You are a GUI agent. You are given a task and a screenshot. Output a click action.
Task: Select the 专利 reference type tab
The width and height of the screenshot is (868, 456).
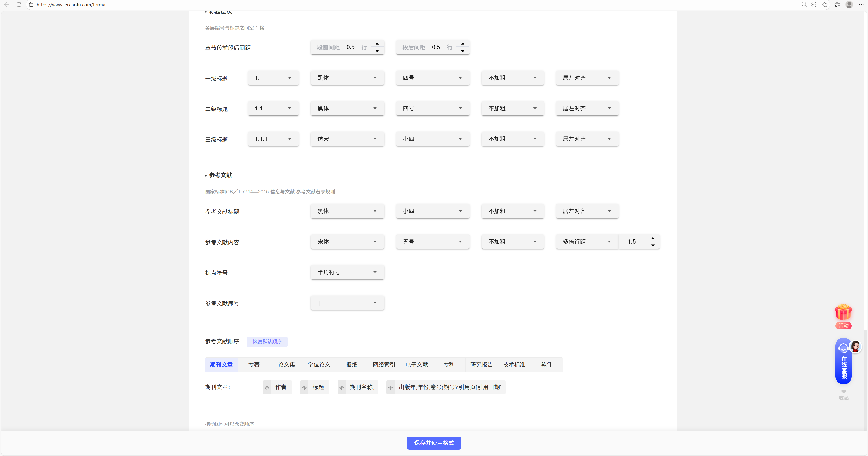449,365
